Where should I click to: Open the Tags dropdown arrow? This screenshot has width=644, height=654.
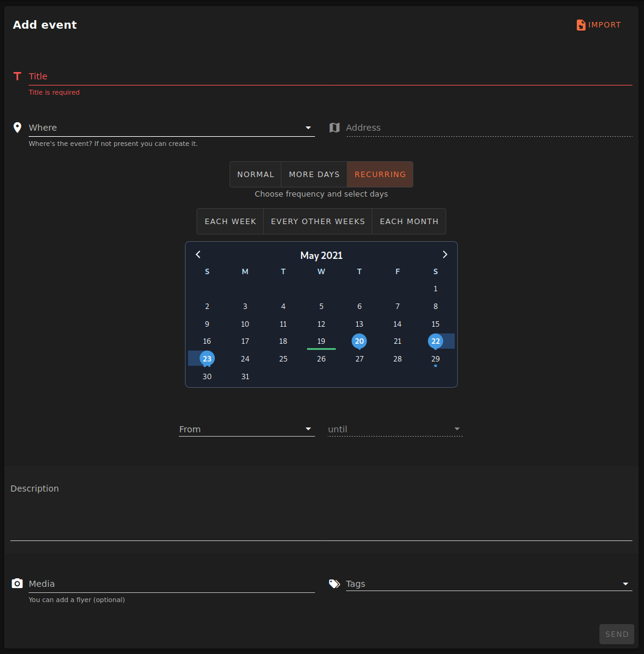[626, 584]
